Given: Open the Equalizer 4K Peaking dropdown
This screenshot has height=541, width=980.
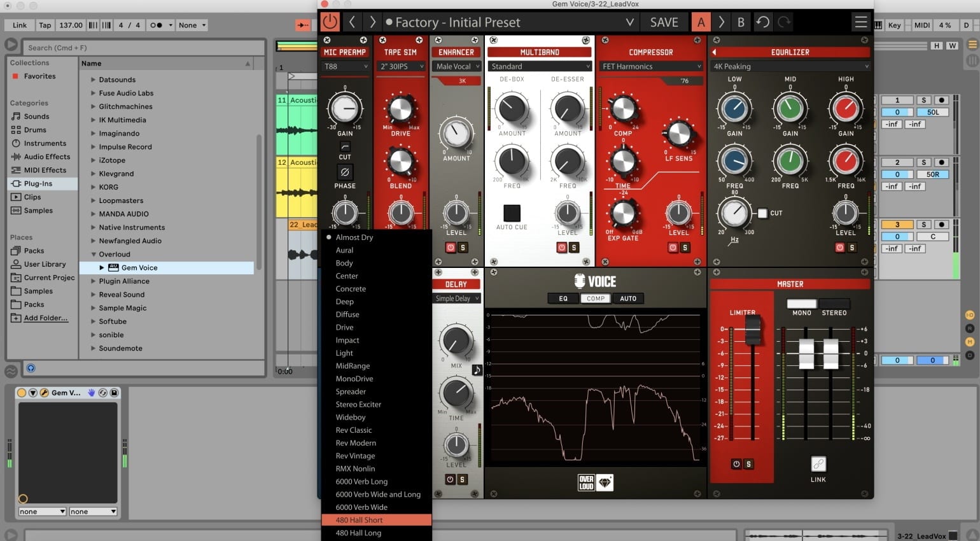Looking at the screenshot, I should point(790,66).
